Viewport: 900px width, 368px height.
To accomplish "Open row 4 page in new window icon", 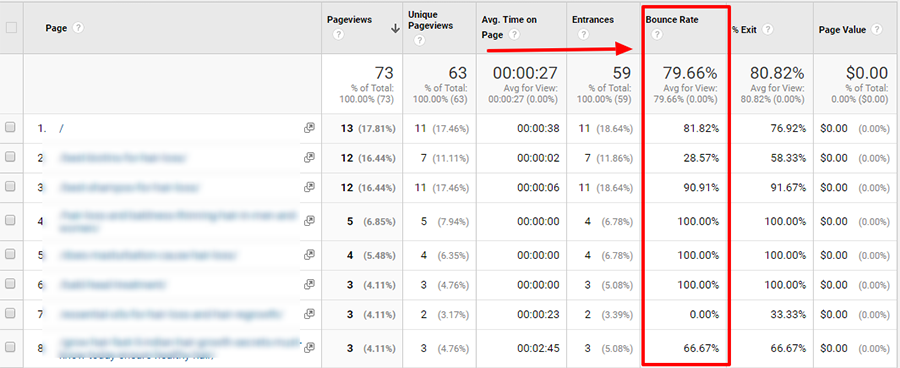I will (x=309, y=220).
